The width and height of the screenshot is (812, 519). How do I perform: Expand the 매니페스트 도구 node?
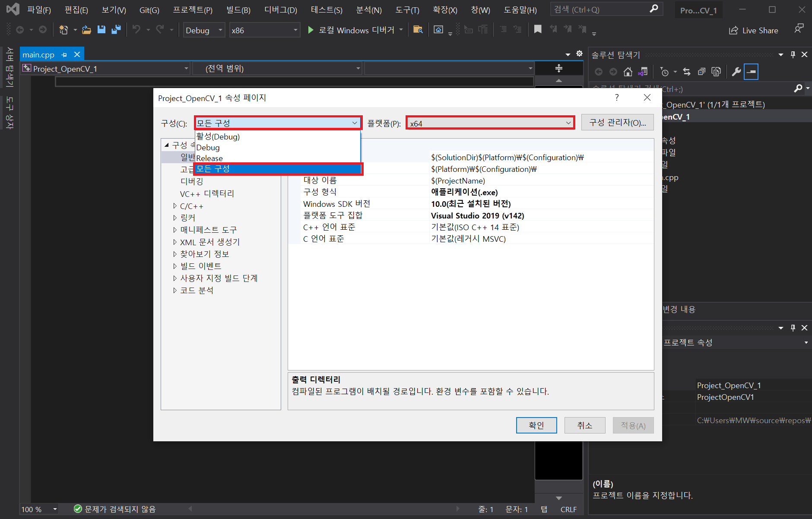175,230
